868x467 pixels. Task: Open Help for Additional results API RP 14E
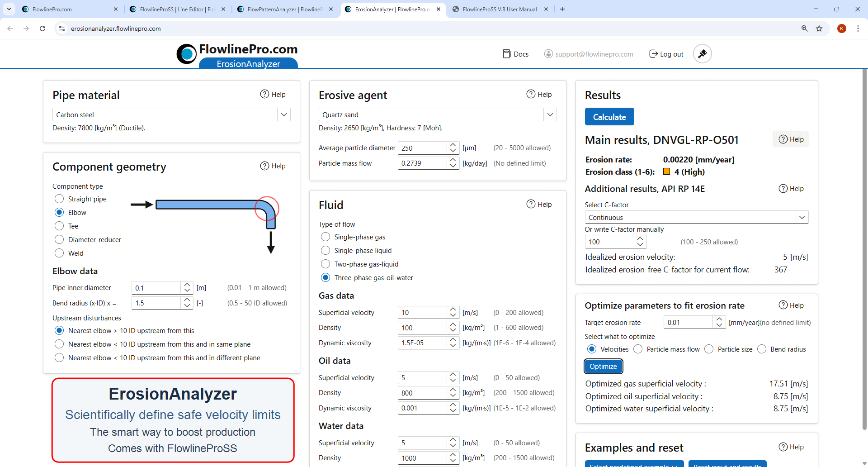(x=791, y=189)
